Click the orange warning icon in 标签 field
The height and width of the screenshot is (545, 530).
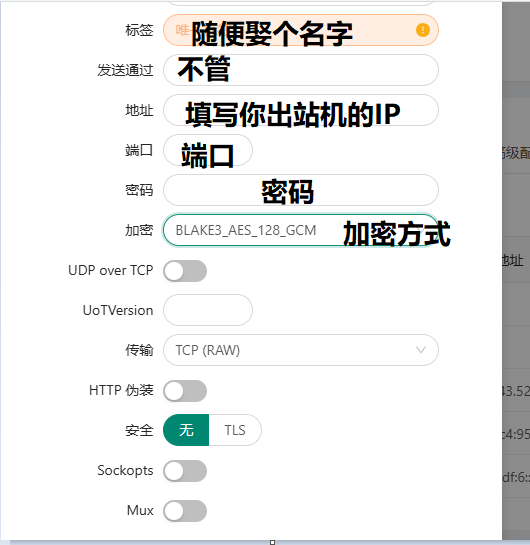pyautogui.click(x=423, y=30)
